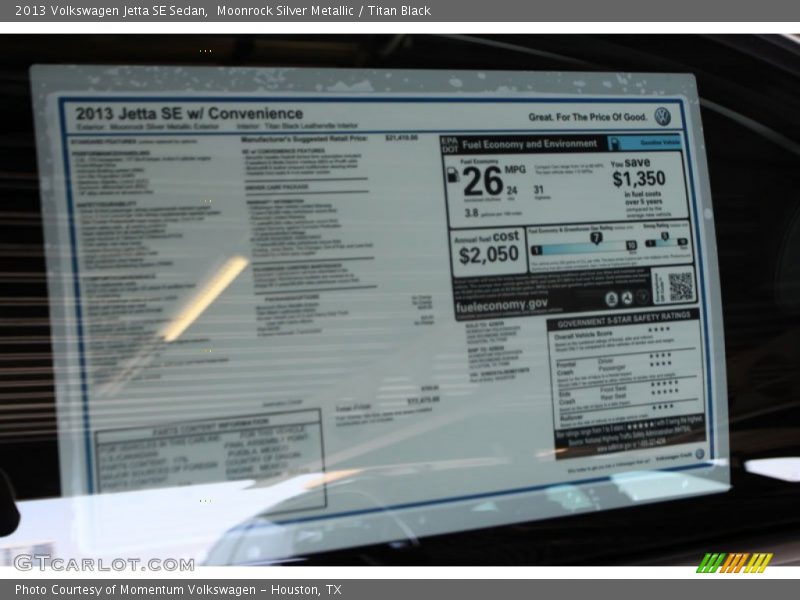
Task: Click the 'Moonrock Silver Metallic / Titan Black' caption
Action: pos(323,11)
